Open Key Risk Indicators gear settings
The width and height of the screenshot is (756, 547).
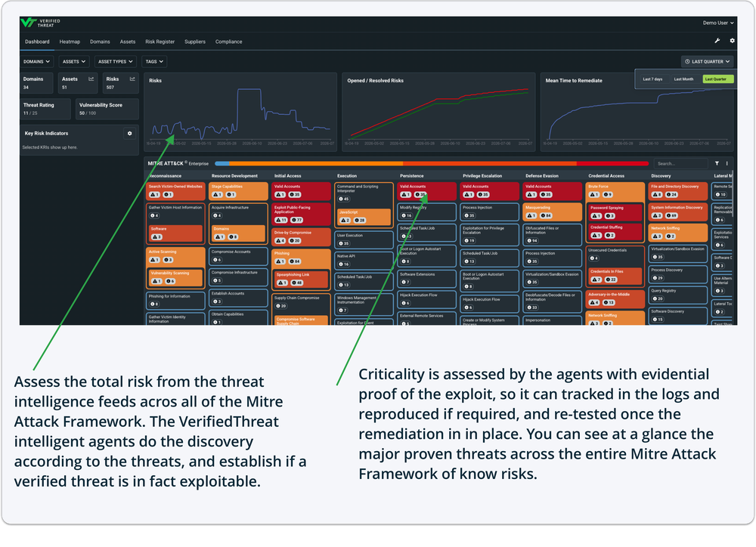130,134
